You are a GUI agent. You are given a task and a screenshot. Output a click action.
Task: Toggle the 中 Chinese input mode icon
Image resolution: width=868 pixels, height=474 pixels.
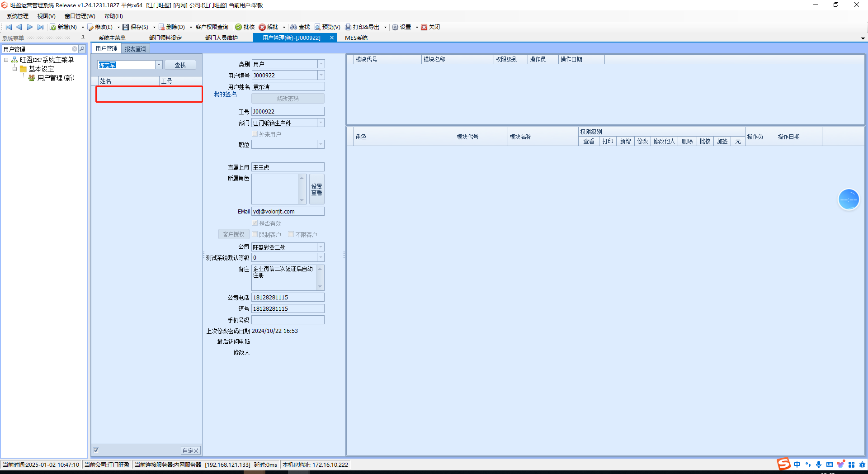click(797, 465)
